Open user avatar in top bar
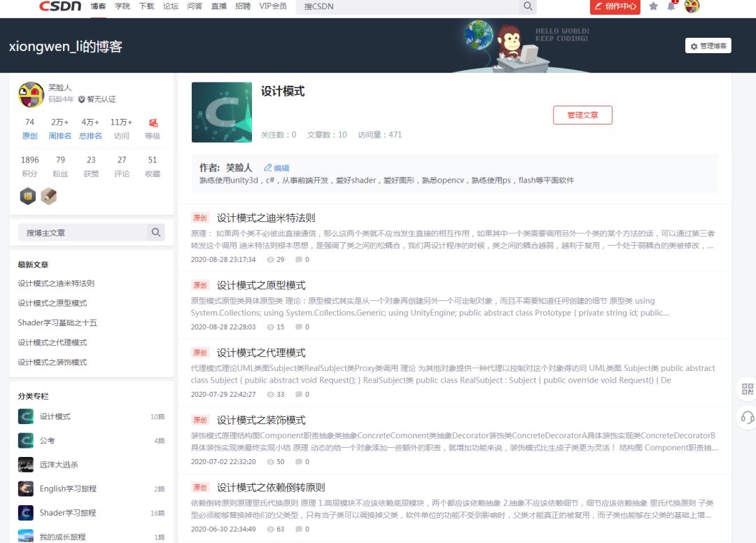The height and width of the screenshot is (543, 756). click(692, 6)
